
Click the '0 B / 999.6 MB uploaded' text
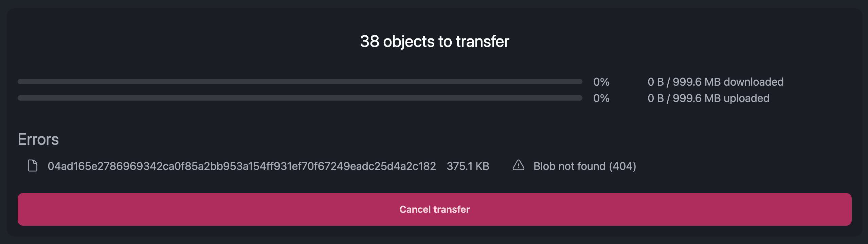pos(708,98)
